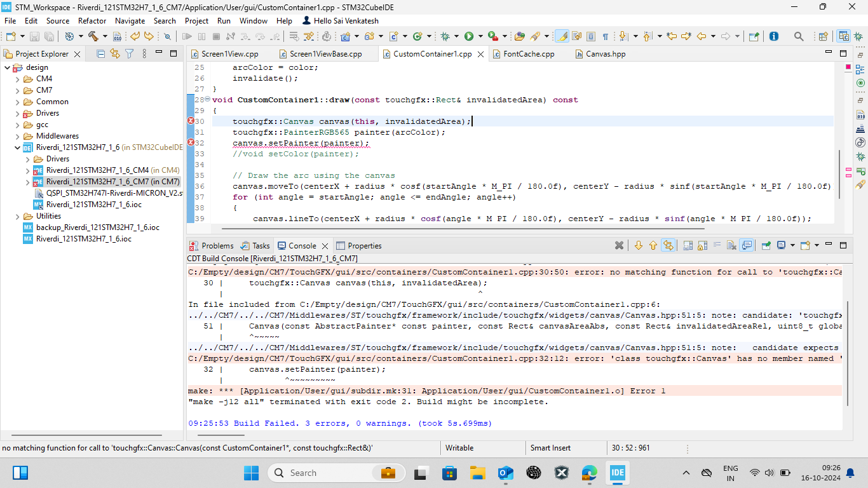Click the green Run button in toolbar
Viewport: 868px width, 488px height.
click(469, 36)
